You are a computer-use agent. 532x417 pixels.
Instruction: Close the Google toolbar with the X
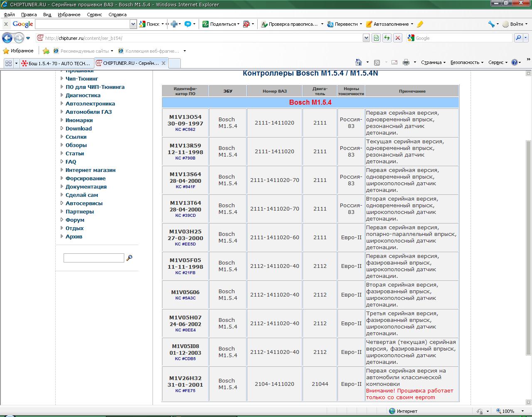click(x=6, y=24)
